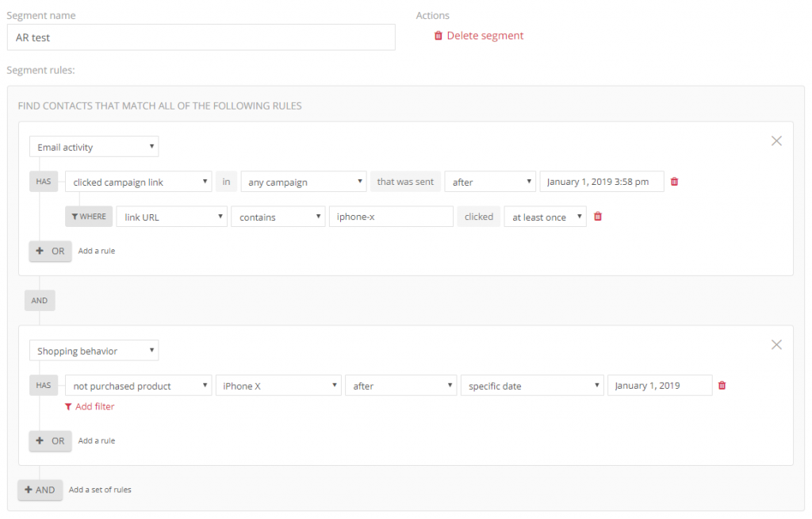Open the Email activity dropdown
This screenshot has width=812, height=519.
pyautogui.click(x=94, y=147)
